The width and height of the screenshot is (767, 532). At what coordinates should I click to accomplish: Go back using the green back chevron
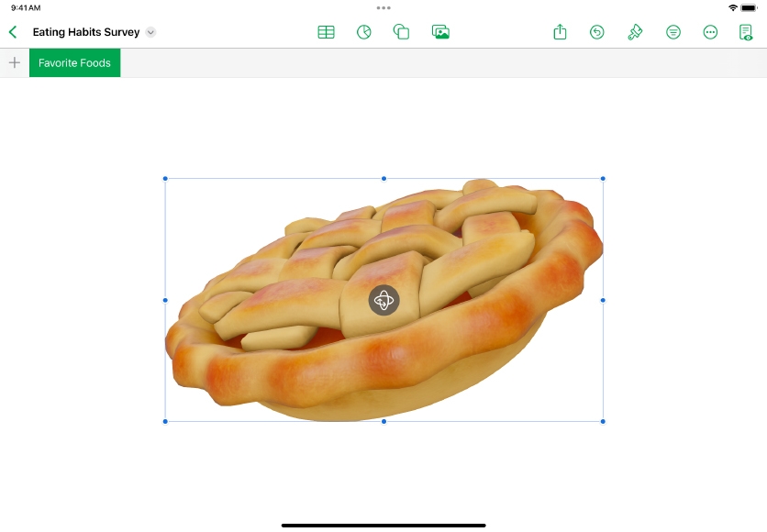pyautogui.click(x=13, y=32)
